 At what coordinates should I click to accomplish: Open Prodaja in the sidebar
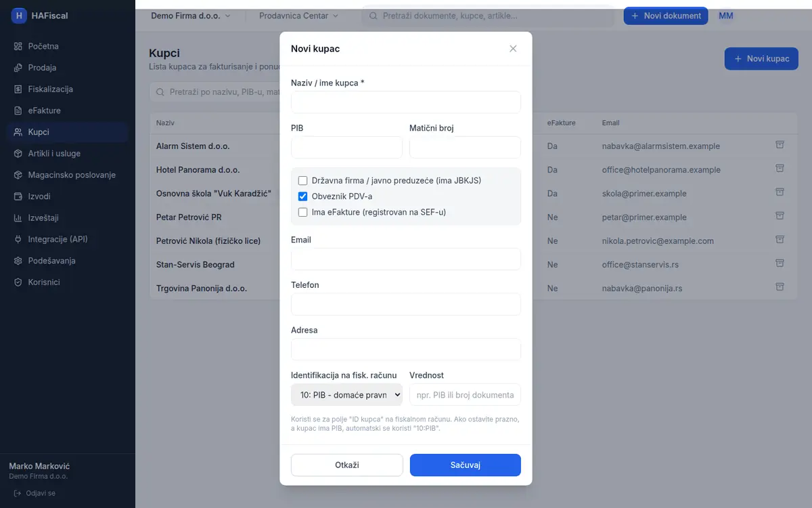pyautogui.click(x=68, y=68)
